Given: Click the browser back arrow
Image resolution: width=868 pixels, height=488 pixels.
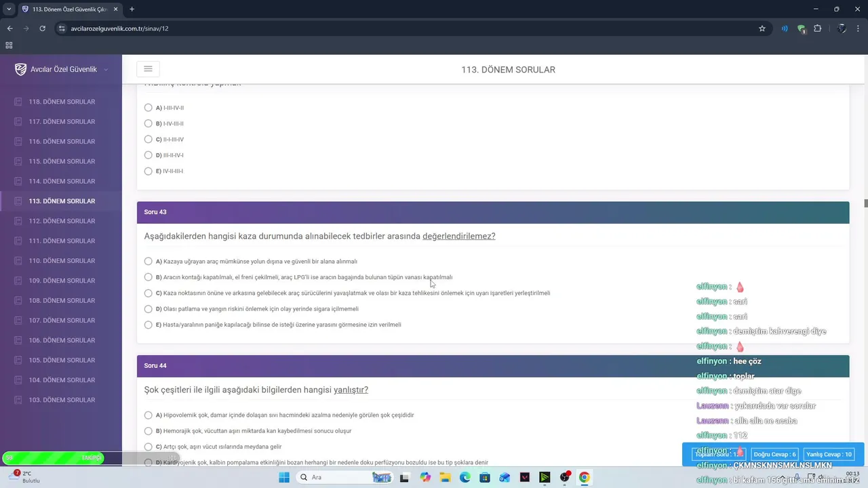Looking at the screenshot, I should point(9,28).
